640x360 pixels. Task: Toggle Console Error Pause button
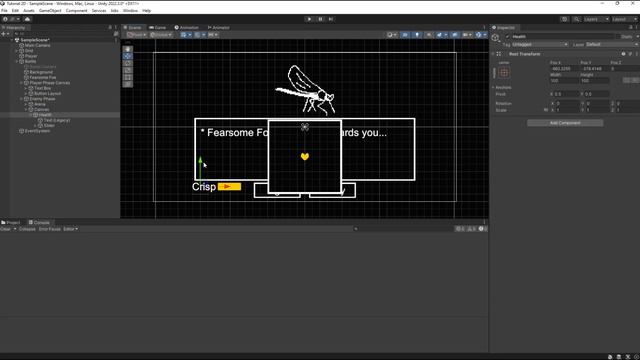point(50,229)
